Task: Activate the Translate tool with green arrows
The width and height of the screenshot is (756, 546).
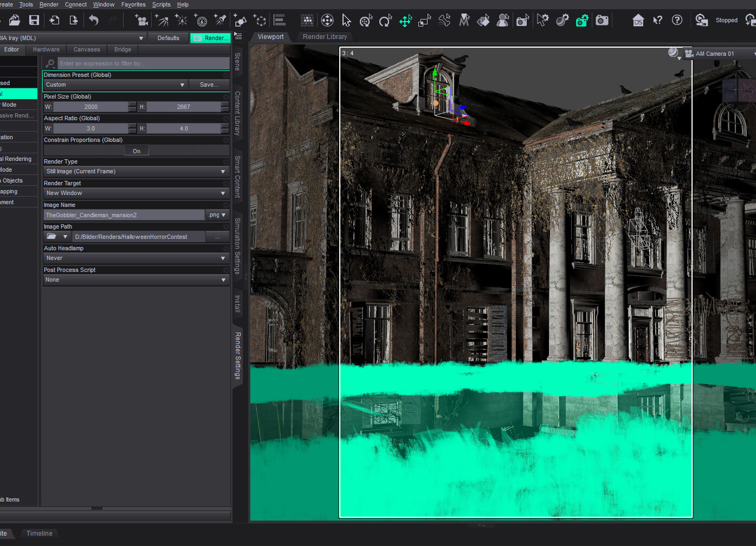Action: pyautogui.click(x=405, y=21)
